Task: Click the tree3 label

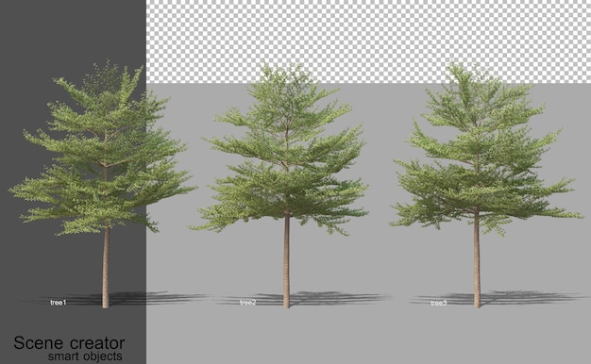Action: click(439, 303)
